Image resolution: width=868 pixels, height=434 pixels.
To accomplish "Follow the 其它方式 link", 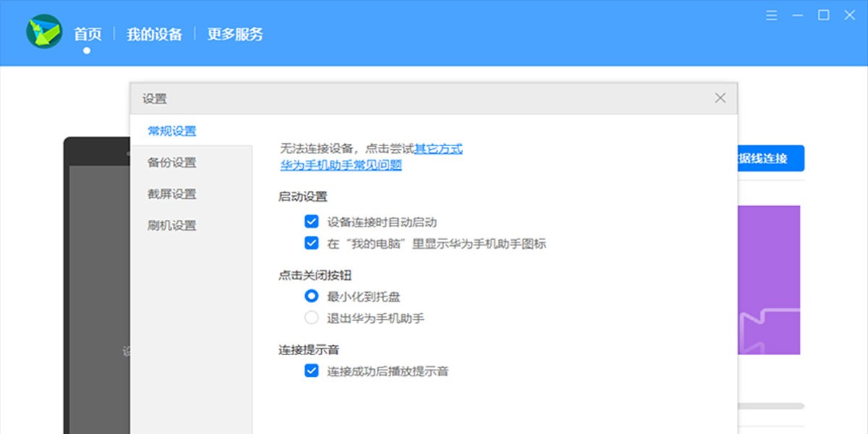I will coord(438,149).
